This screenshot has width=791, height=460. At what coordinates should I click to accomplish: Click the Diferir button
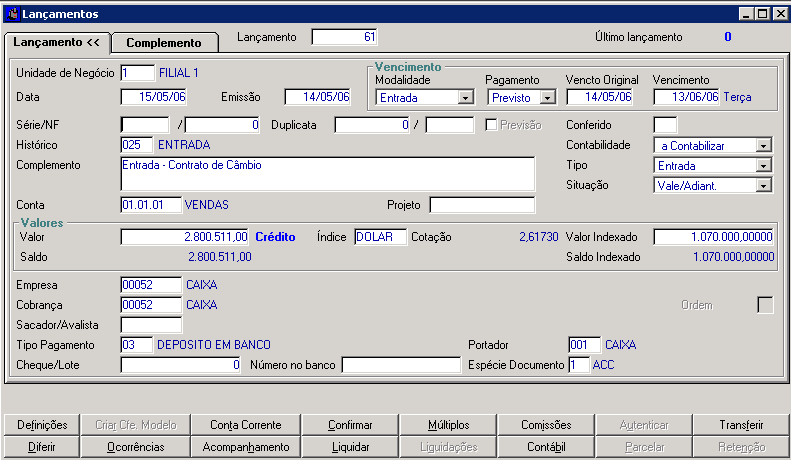click(x=42, y=447)
